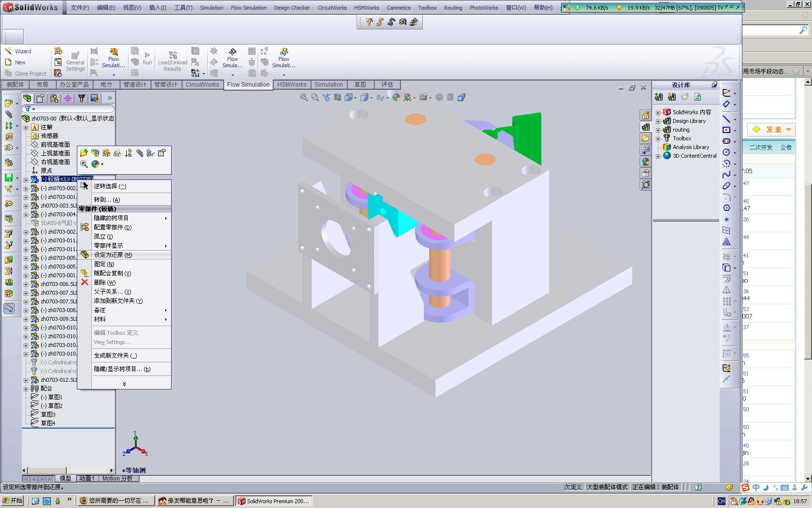
Task: Open Appearances task pane tab
Action: pos(645,162)
